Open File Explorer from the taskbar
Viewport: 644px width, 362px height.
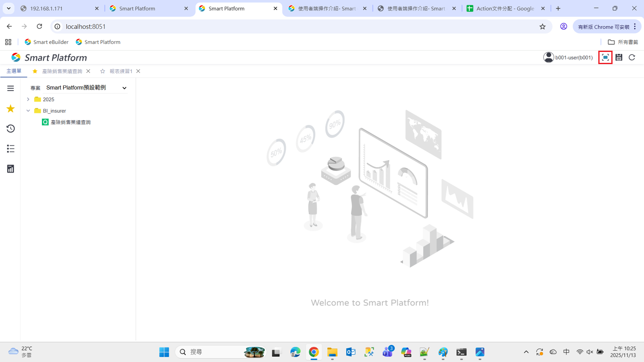(332, 352)
